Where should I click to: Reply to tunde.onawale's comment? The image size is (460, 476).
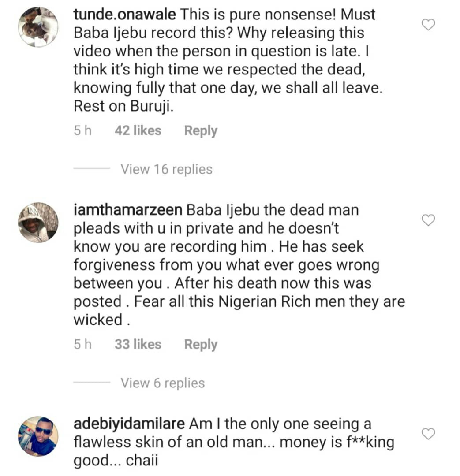[x=201, y=131]
